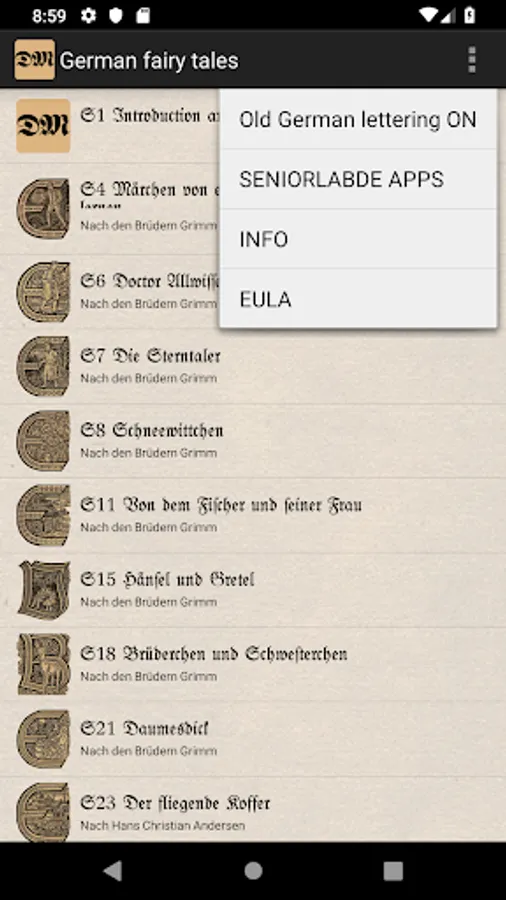This screenshot has width=506, height=900.
Task: Tap the ornate initial icon for Die Sterntaler
Action: click(43, 366)
